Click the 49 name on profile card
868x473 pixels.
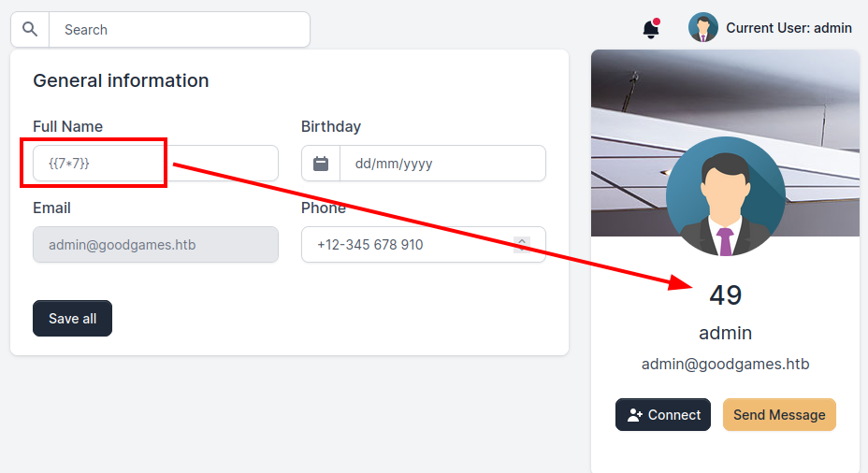click(x=725, y=295)
